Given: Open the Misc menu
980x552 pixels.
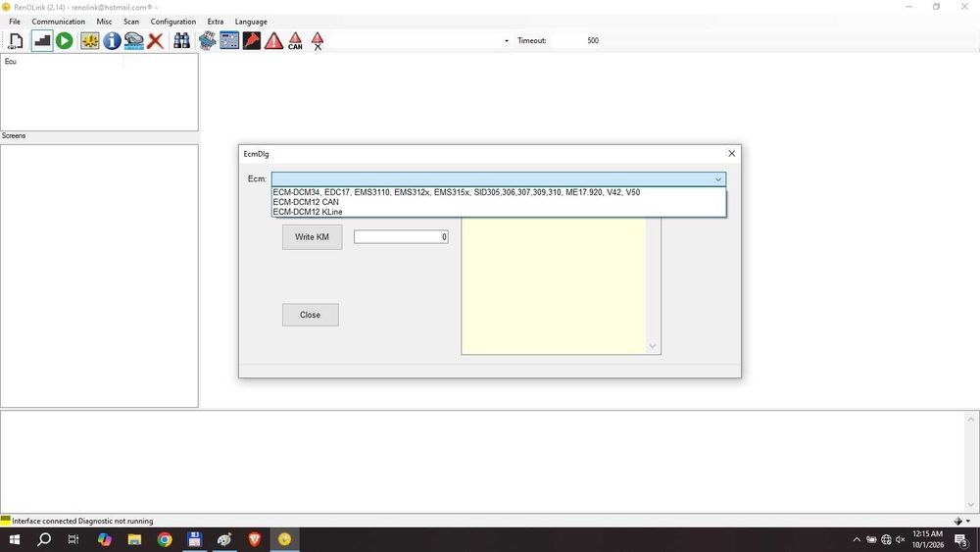Looking at the screenshot, I should [105, 22].
